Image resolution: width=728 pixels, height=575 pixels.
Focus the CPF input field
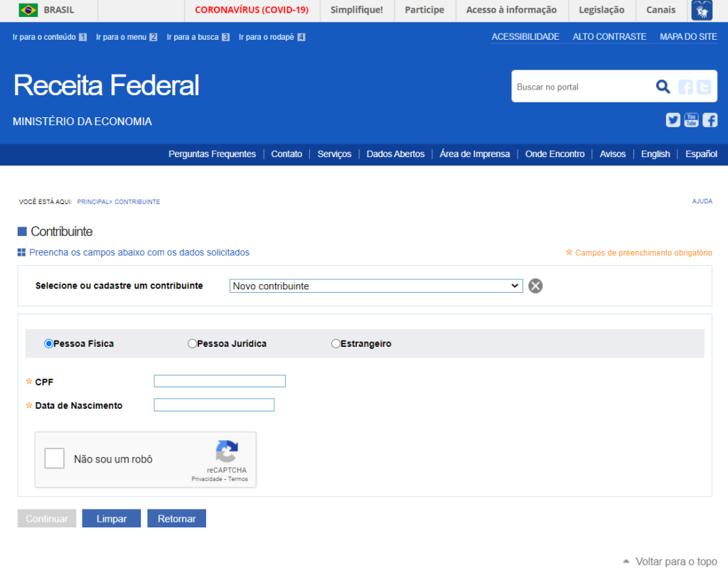[x=220, y=381]
